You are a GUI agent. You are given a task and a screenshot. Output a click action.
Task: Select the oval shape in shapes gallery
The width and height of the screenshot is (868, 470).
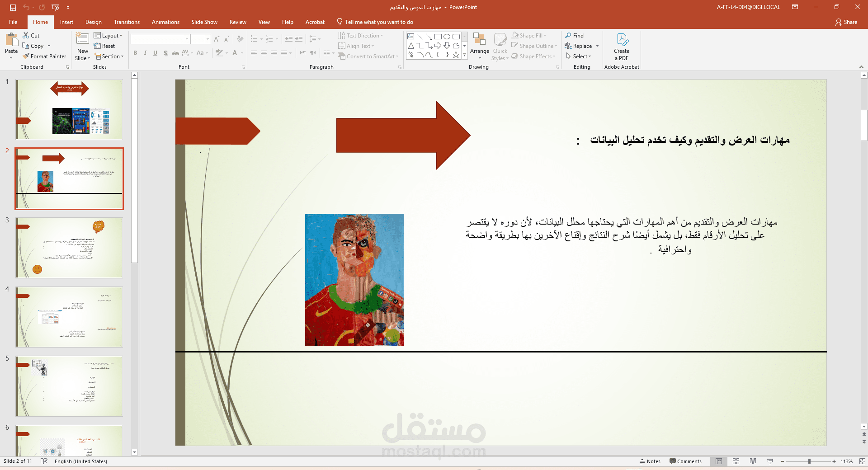pos(447,37)
